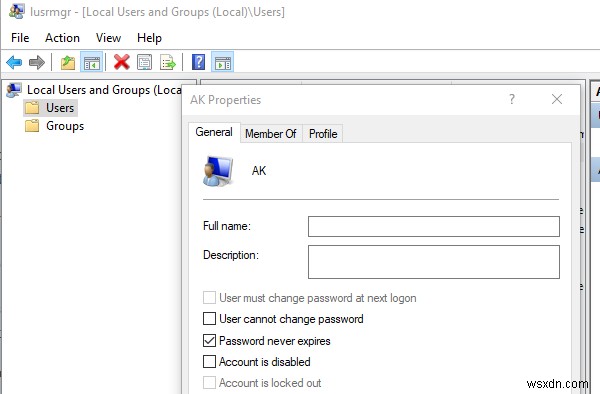The image size is (600, 394).
Task: Click the AK user name text
Action: [x=259, y=171]
